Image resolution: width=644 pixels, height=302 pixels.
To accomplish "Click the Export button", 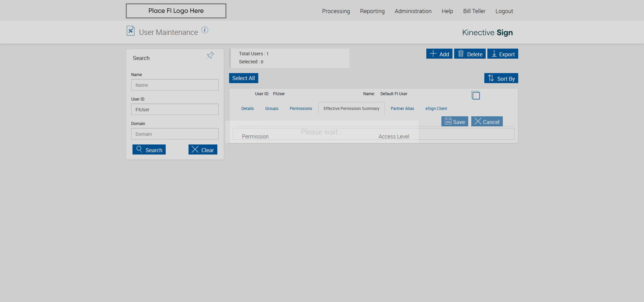I will click(x=503, y=54).
